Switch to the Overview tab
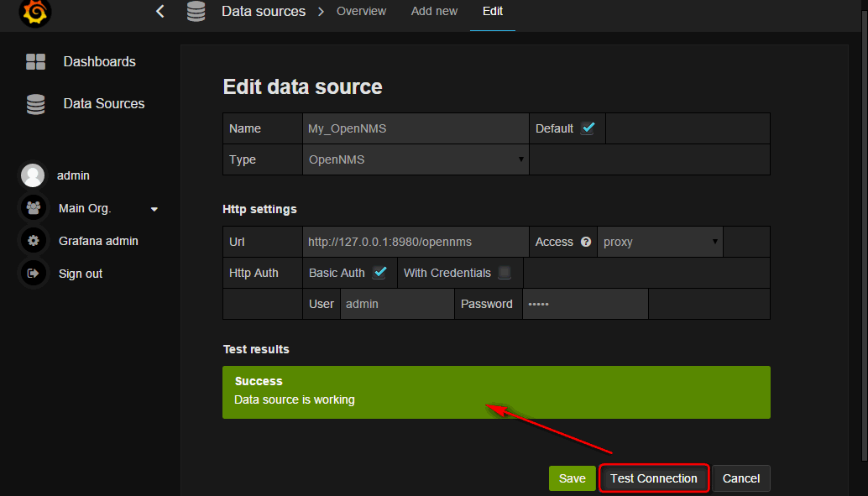The image size is (868, 496). tap(362, 11)
